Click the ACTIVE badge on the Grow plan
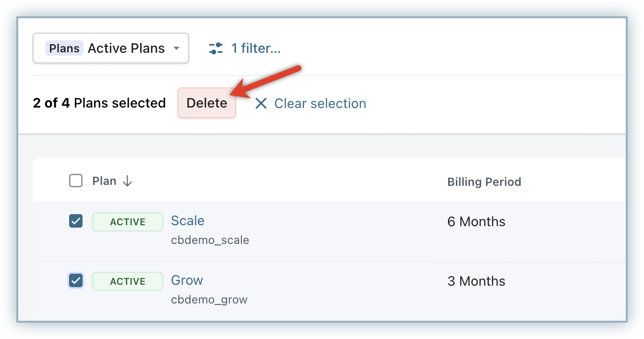 [x=128, y=281]
